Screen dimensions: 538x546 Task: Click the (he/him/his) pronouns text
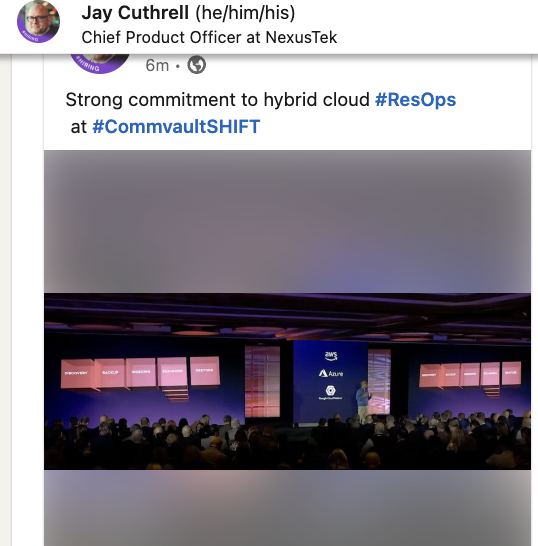[245, 13]
